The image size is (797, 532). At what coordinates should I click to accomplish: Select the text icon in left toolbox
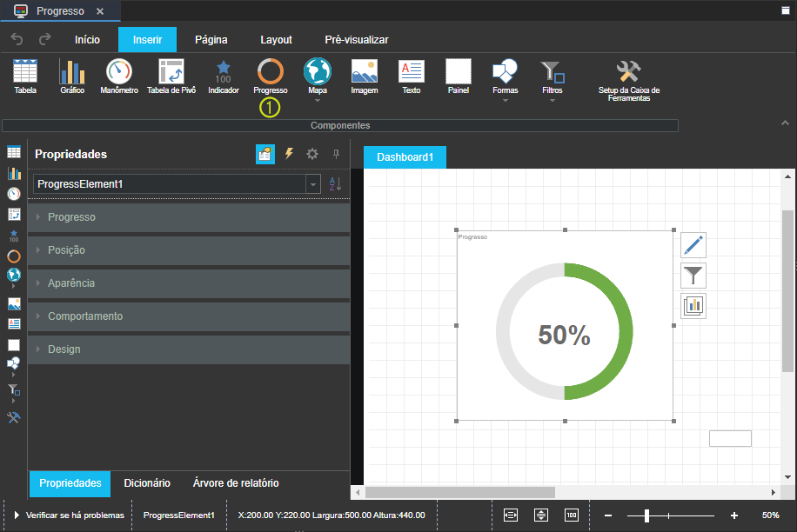[x=14, y=324]
